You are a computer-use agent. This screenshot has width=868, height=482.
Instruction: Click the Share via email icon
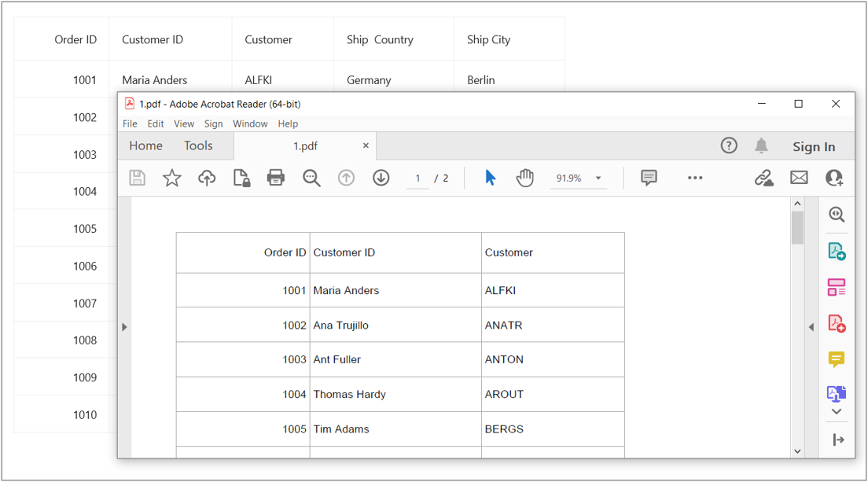tap(799, 178)
